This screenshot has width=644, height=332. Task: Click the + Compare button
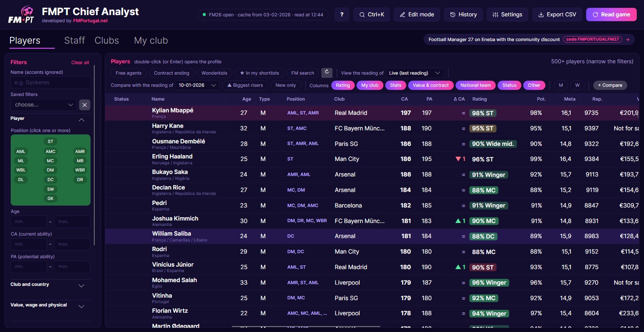tap(610, 85)
